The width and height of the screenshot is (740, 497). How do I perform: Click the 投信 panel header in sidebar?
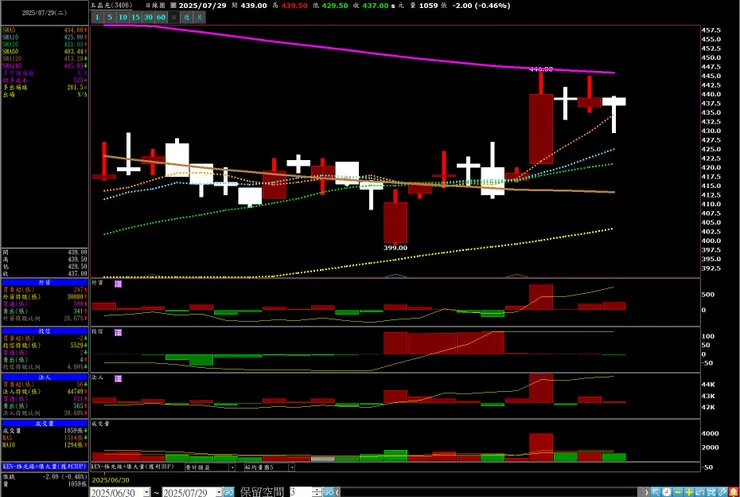44,331
